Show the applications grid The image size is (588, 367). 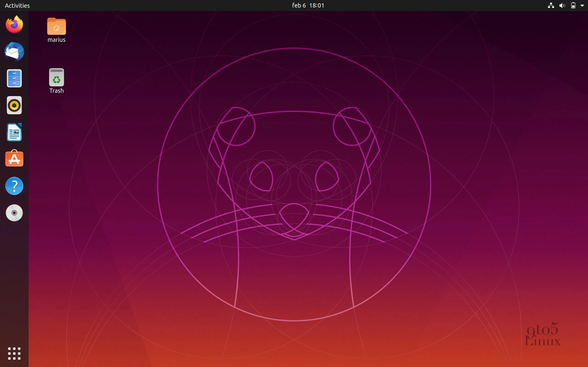point(14,353)
